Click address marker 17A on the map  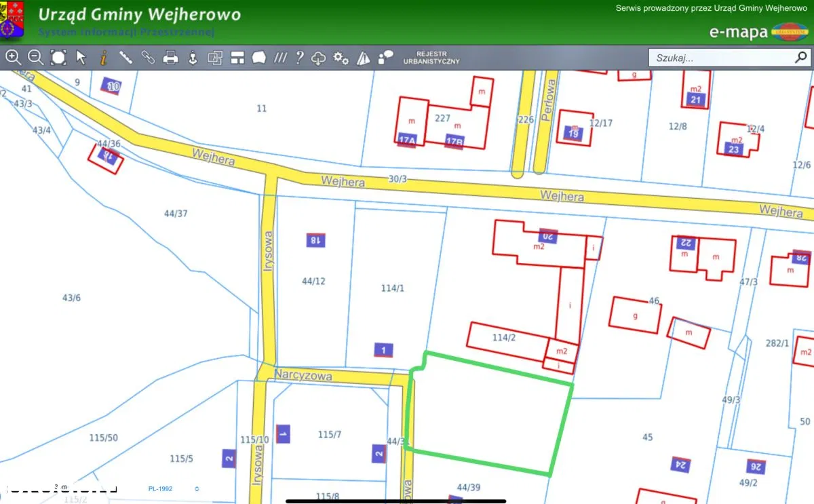pos(407,140)
